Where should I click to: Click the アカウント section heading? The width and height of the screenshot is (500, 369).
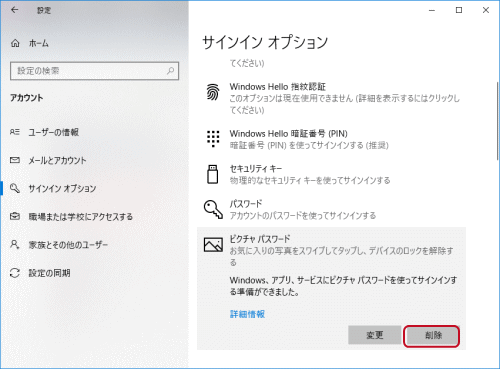(x=26, y=98)
